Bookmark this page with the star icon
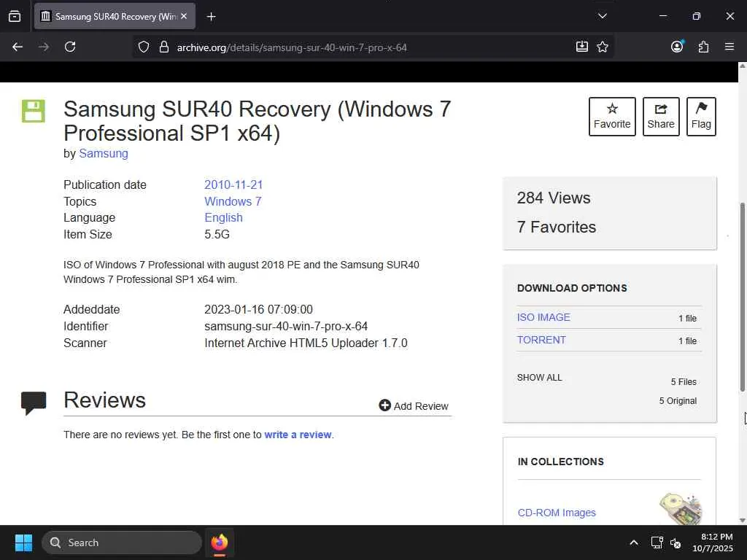 click(x=603, y=47)
